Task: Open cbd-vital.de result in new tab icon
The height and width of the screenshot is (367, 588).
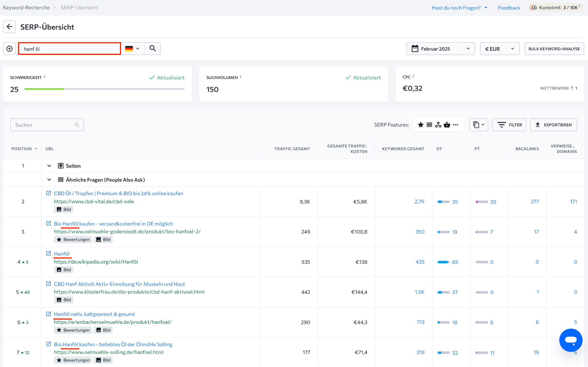Action: (49, 193)
